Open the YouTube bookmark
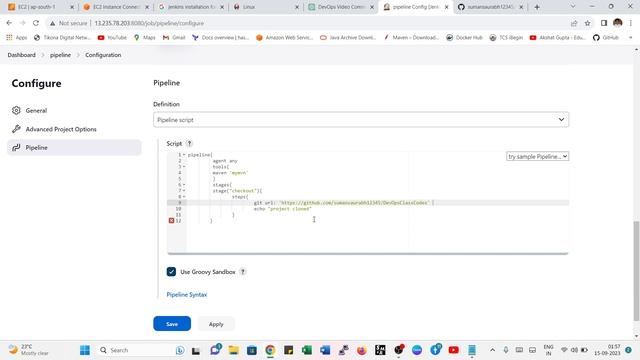The height and width of the screenshot is (360, 640). (x=112, y=38)
